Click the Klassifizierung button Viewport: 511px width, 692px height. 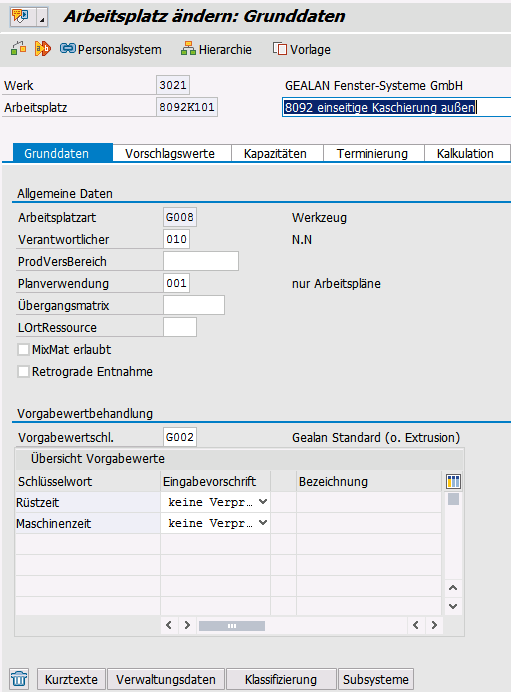281,679
